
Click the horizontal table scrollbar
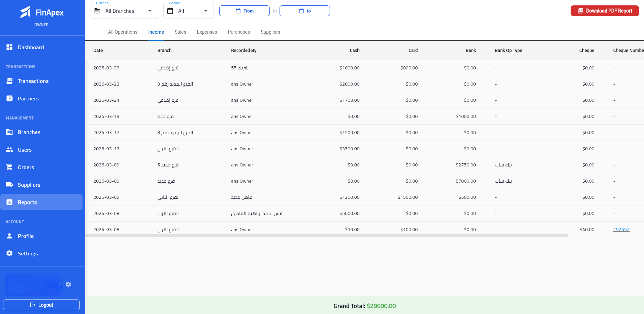327,235
